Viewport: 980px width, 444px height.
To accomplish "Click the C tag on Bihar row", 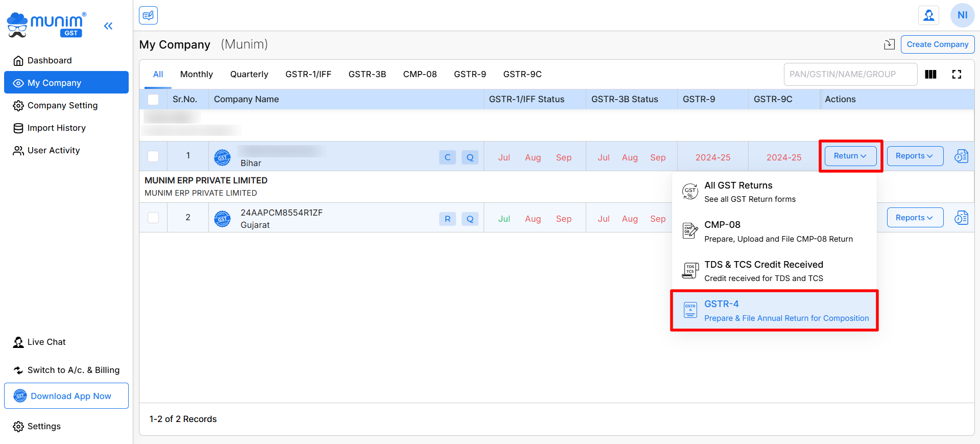I will click(x=447, y=157).
